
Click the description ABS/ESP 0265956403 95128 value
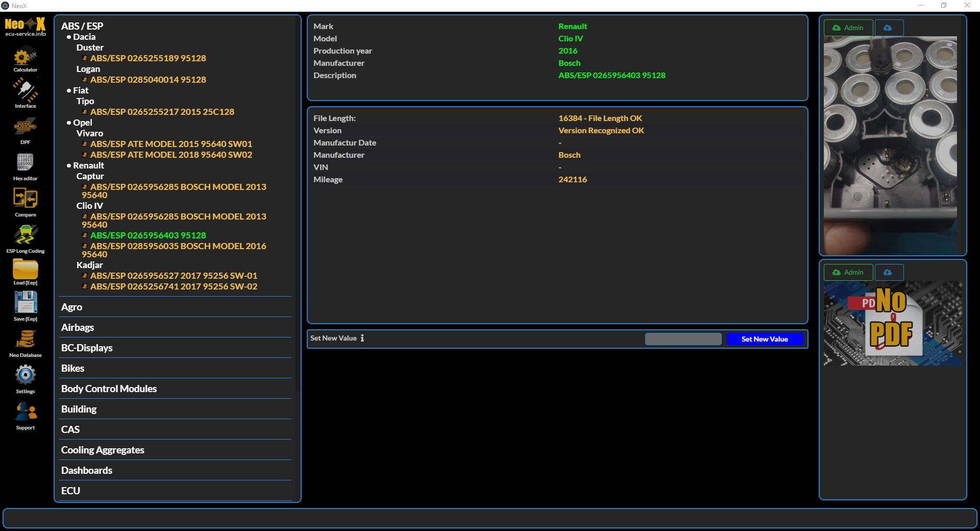[x=612, y=76]
